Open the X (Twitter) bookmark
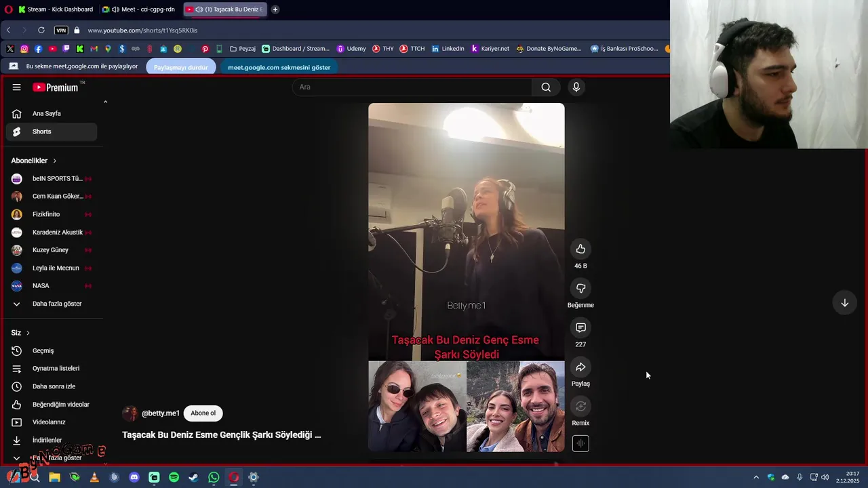The height and width of the screenshot is (488, 868). click(x=10, y=49)
